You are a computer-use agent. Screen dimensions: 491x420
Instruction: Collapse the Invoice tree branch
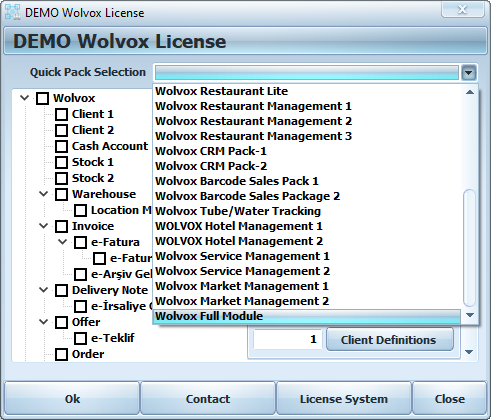pyautogui.click(x=43, y=226)
